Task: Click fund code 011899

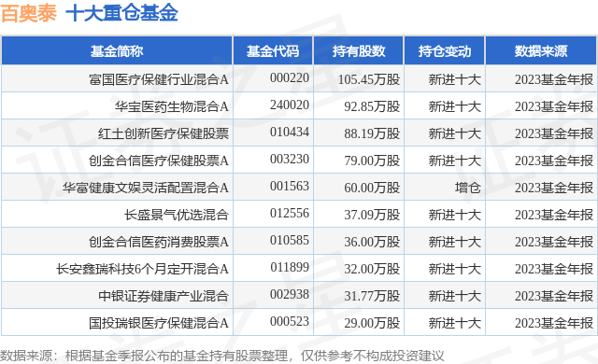Action: point(290,267)
